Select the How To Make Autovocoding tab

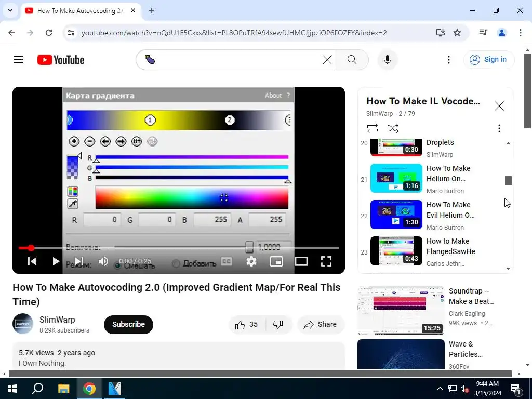81,10
